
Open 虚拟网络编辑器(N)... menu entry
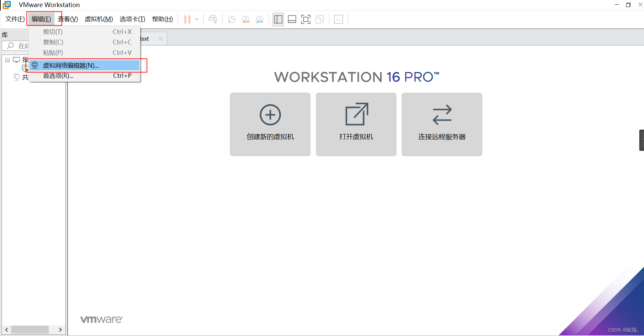tap(84, 65)
